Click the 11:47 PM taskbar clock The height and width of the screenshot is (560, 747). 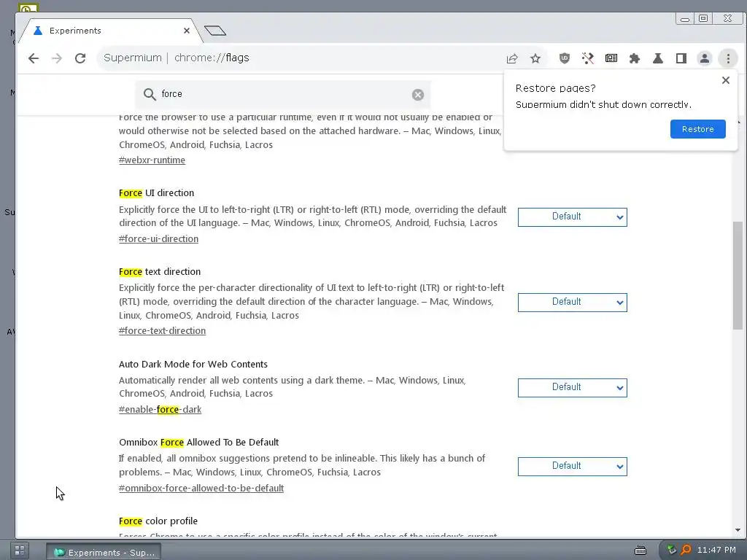tap(716, 550)
